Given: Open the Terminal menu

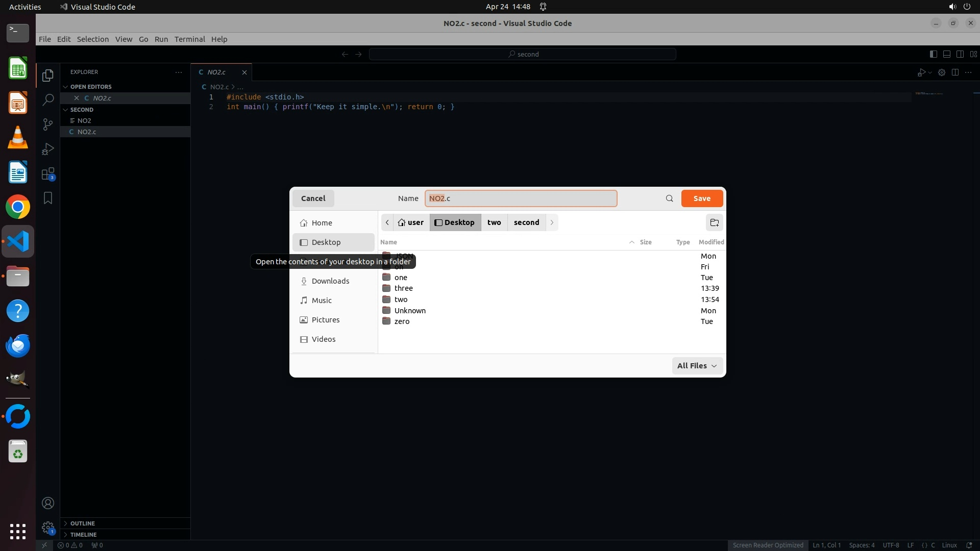Looking at the screenshot, I should (189, 39).
